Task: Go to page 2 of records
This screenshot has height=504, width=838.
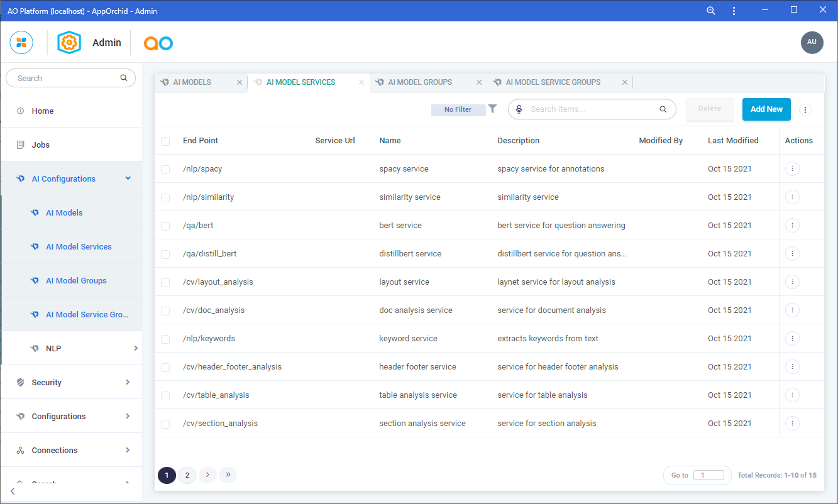Action: (x=187, y=475)
